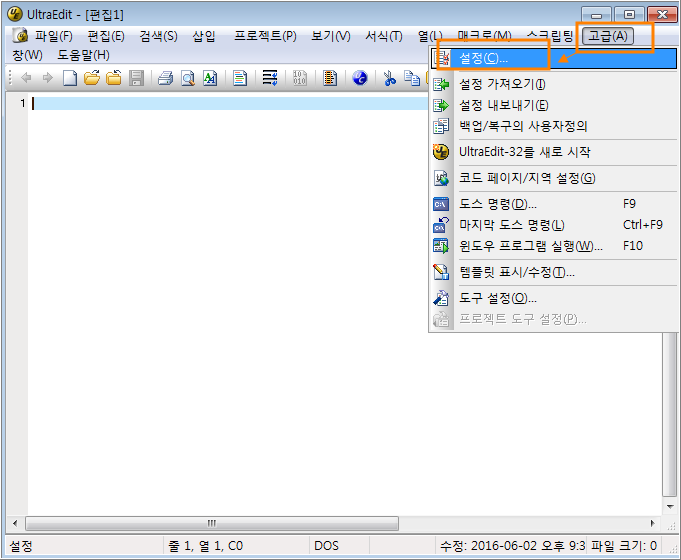Click the save diskette icon
The image size is (681, 560).
point(136,78)
